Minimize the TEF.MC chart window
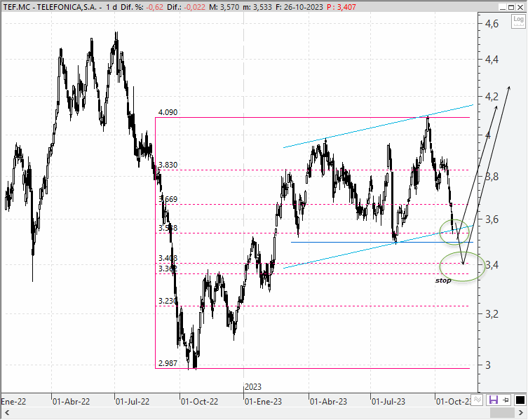528x420 pixels. coord(503,7)
